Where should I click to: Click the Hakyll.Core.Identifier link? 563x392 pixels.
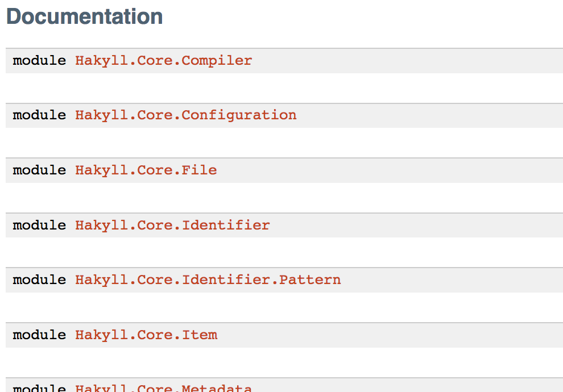coord(172,225)
